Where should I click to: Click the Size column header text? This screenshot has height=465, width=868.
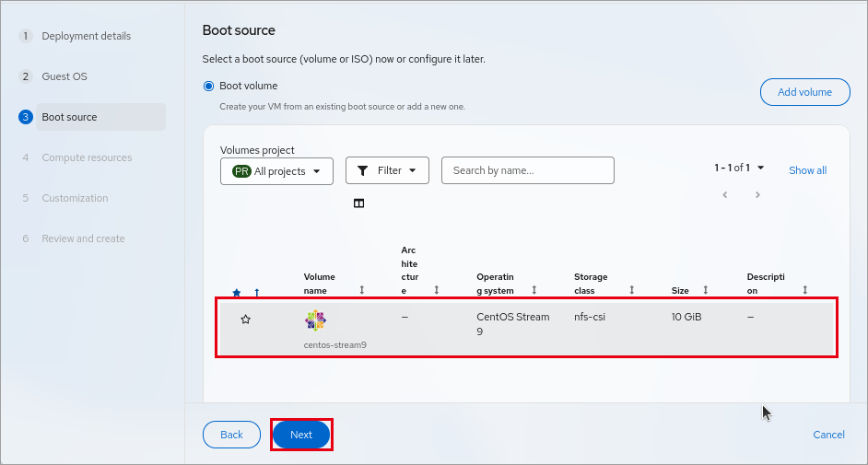tap(680, 291)
